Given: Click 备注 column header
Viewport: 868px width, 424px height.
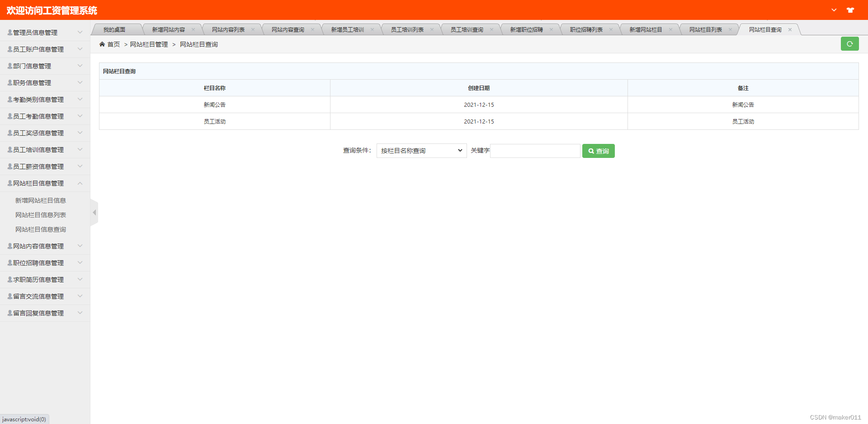Looking at the screenshot, I should point(743,88).
